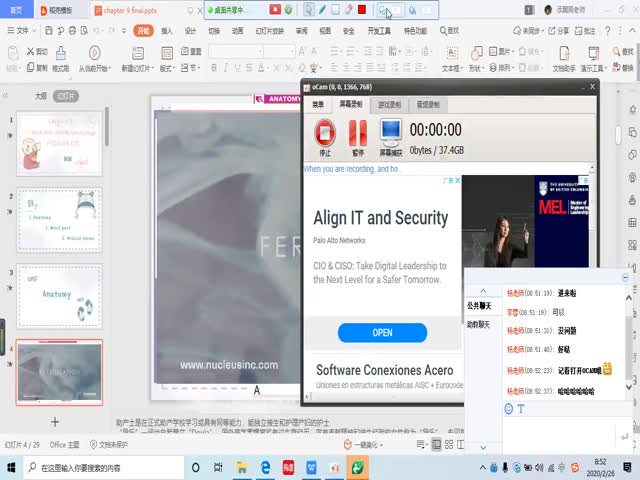Image resolution: width=640 pixels, height=480 pixels.
Task: Switch to slide sorter view in status bar
Action: [449, 444]
